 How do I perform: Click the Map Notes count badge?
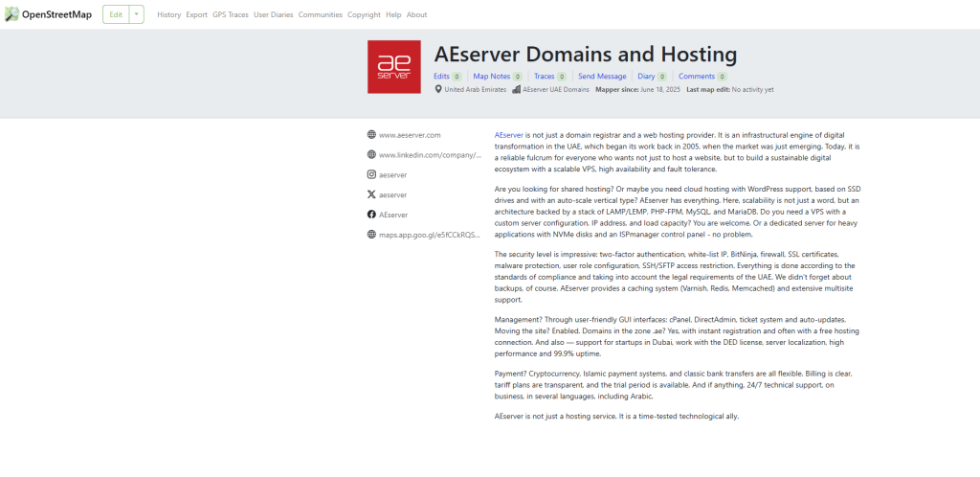pyautogui.click(x=518, y=77)
